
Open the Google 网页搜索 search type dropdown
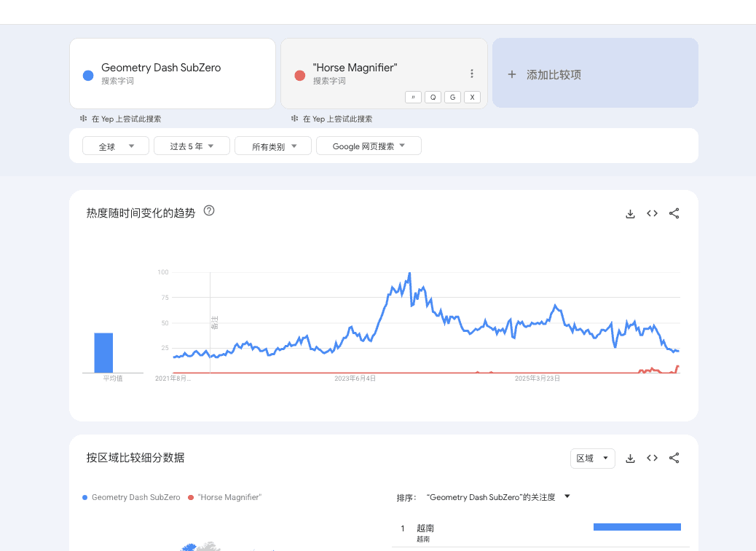coord(369,146)
